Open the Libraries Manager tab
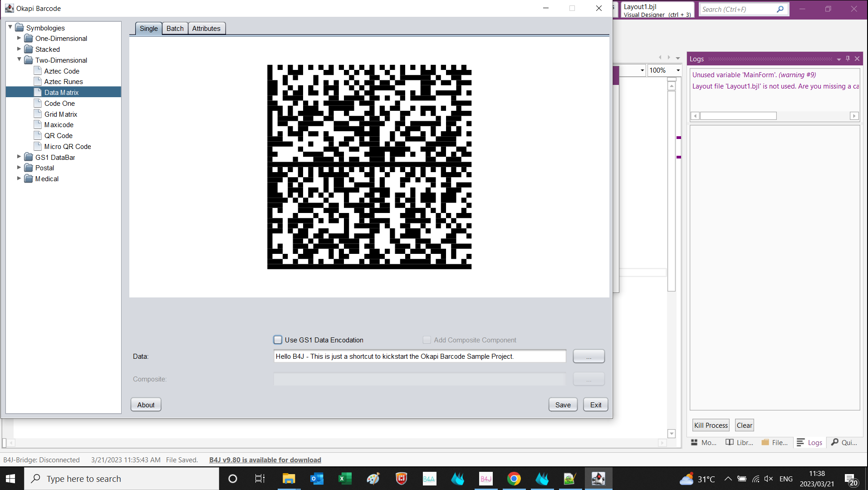 (739, 442)
